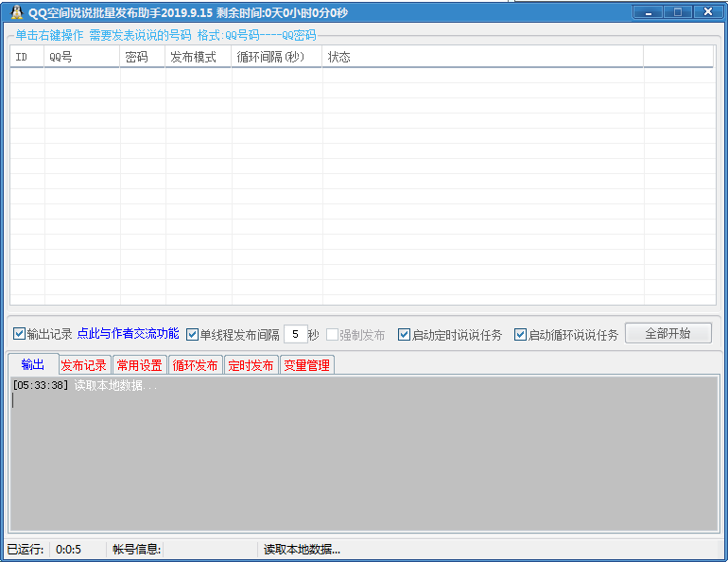The image size is (728, 562).
Task: Click the 单击右键操作 instruction label
Action: (x=49, y=35)
